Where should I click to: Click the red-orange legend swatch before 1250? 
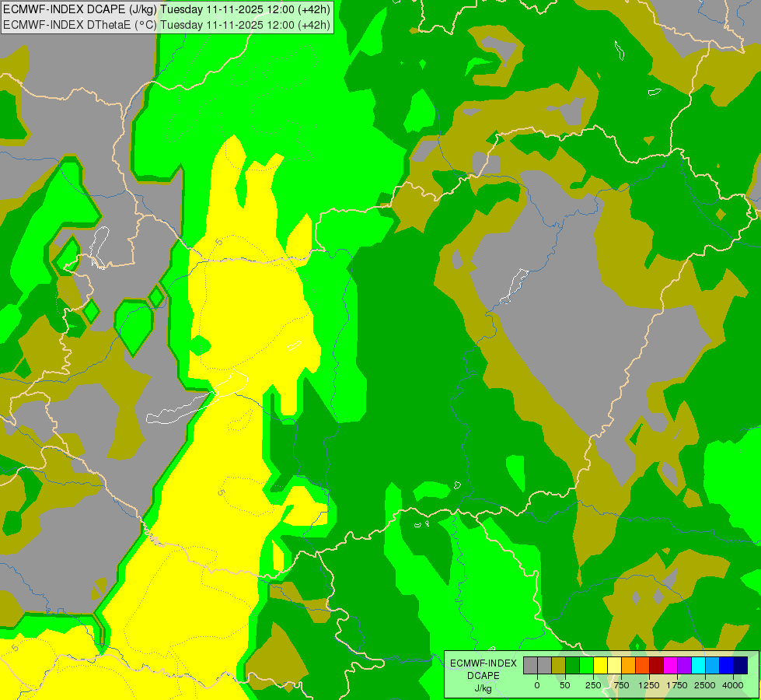coord(643,665)
